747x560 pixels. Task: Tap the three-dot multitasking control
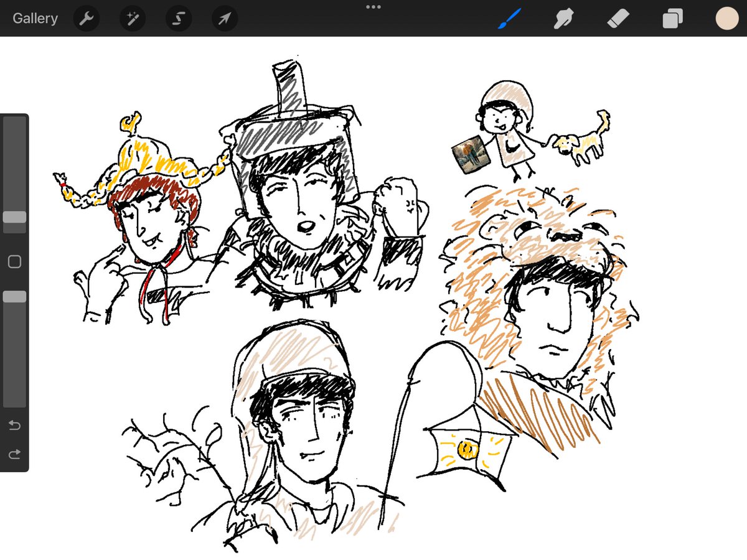pyautogui.click(x=374, y=7)
